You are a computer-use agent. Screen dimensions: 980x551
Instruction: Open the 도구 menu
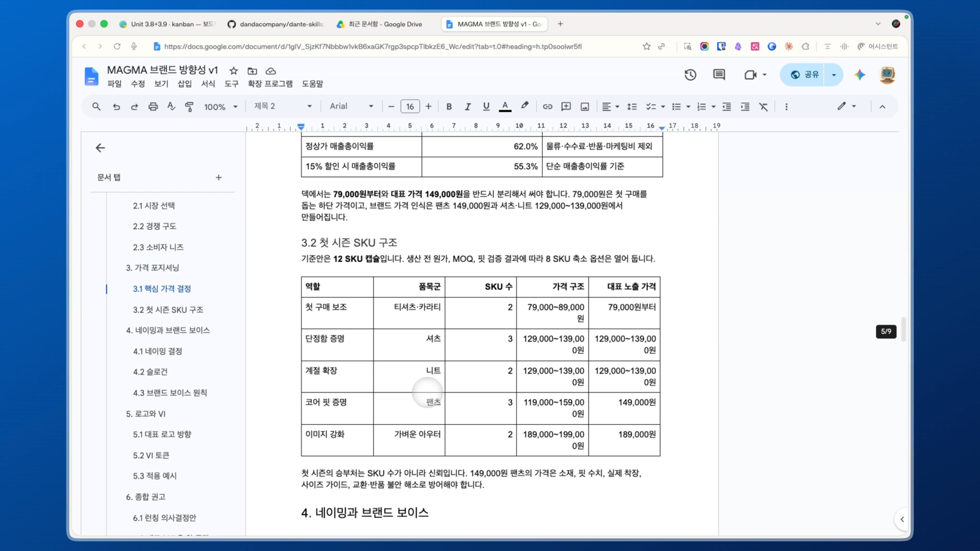(232, 84)
